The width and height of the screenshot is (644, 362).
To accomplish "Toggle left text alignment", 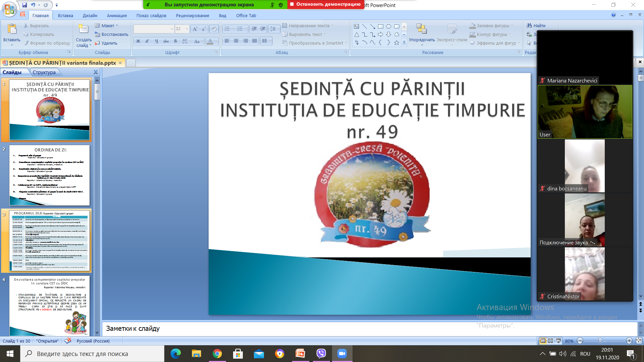I will tap(227, 41).
